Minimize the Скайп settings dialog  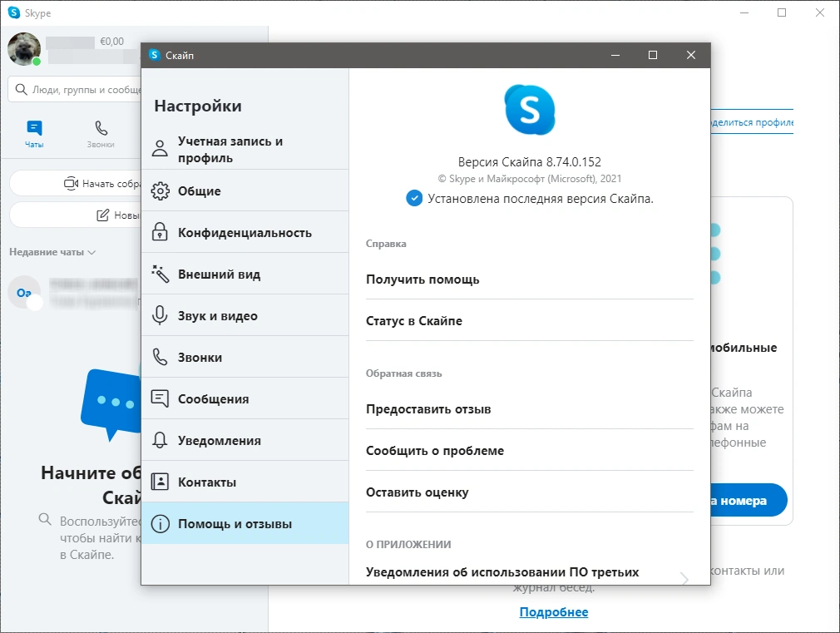[x=615, y=55]
